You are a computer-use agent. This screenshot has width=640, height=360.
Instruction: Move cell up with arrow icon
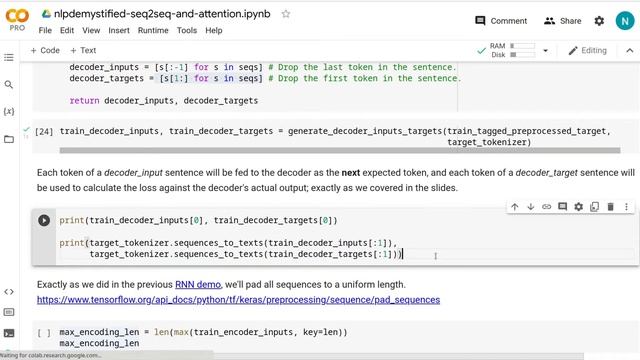pyautogui.click(x=515, y=207)
